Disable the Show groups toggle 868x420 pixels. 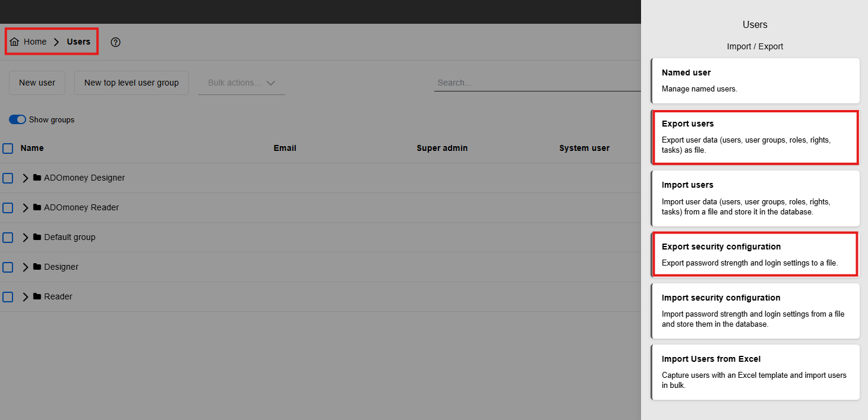pyautogui.click(x=17, y=119)
